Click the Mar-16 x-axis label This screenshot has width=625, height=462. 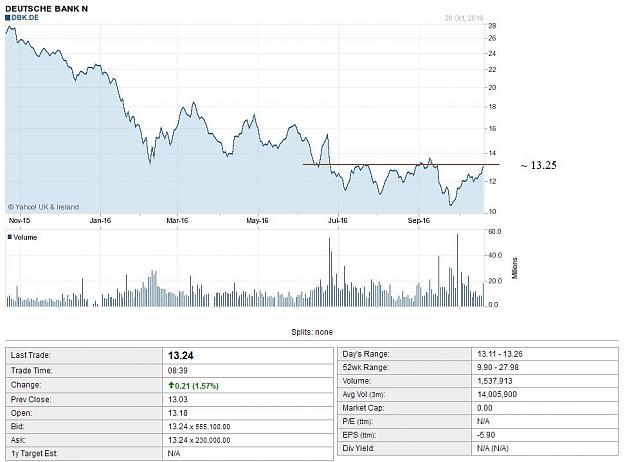click(x=177, y=220)
